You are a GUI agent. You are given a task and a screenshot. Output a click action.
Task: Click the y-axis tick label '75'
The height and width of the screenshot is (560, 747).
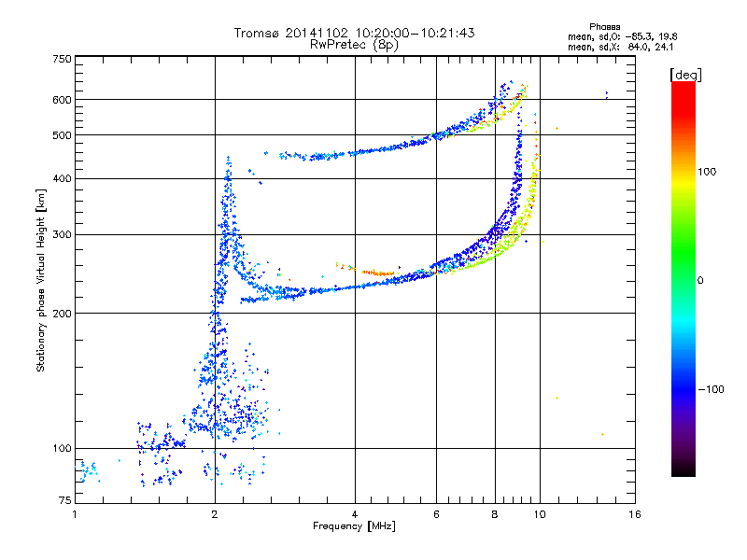[65, 500]
